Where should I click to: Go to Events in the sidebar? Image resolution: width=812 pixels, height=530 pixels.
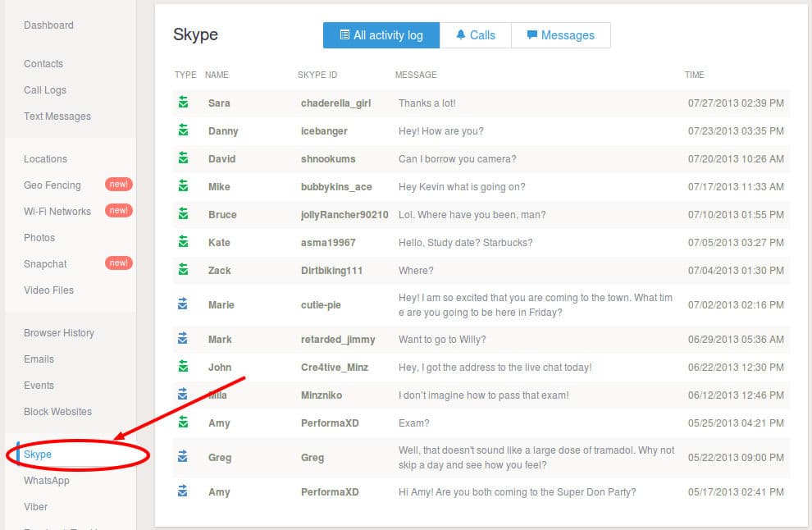[x=39, y=386]
